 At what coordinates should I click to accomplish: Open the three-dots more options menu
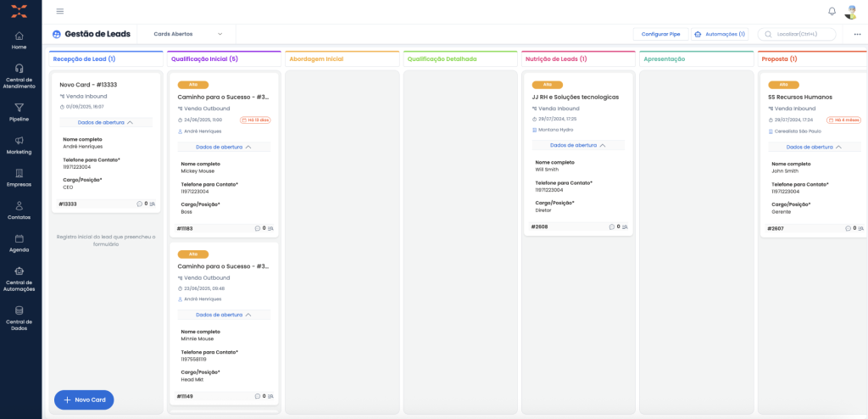857,34
